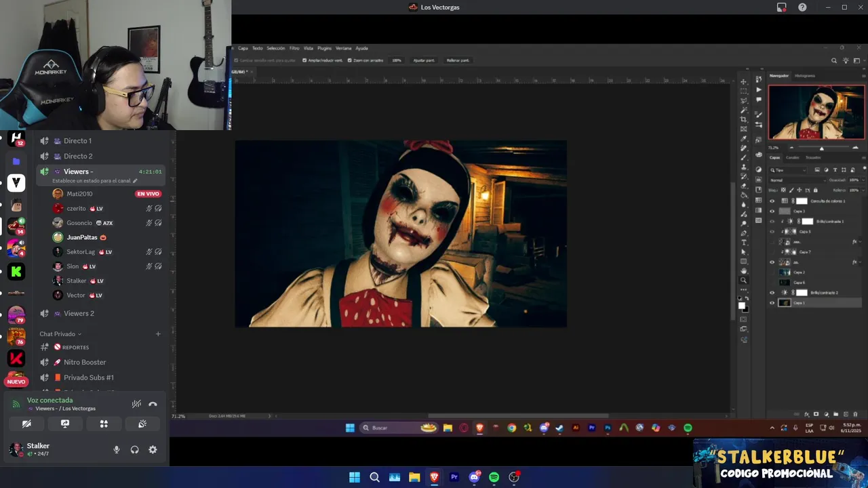Add a channel to Chat Privado with plus

(x=158, y=334)
